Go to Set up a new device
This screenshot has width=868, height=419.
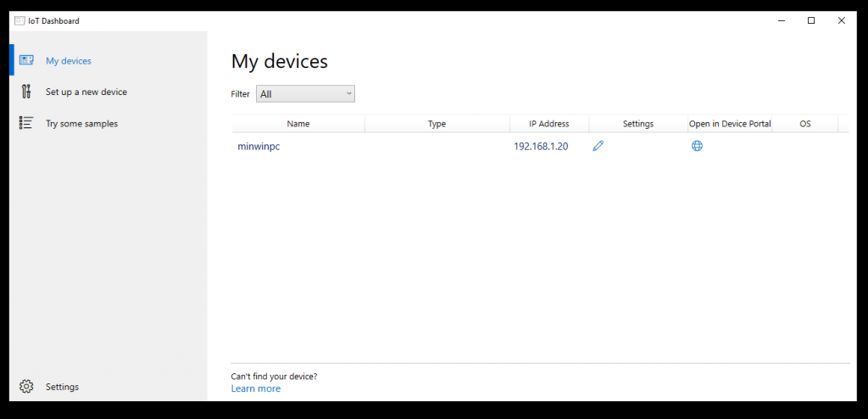click(86, 92)
